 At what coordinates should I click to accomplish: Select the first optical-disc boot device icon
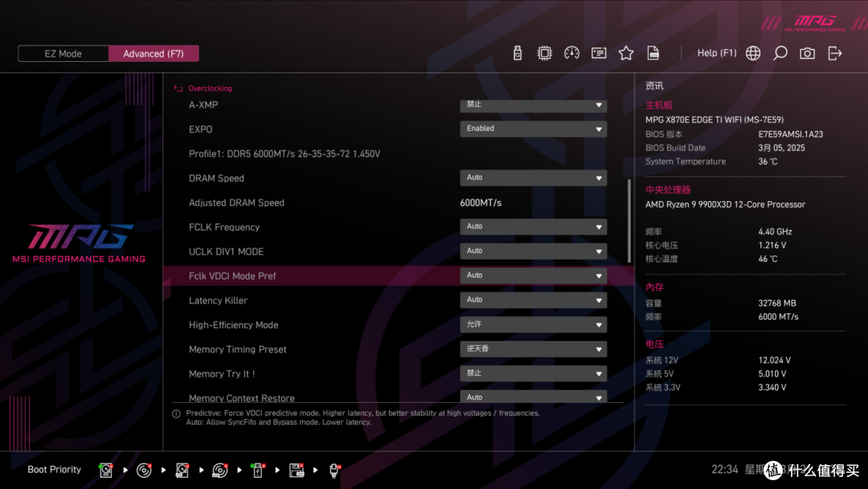pyautogui.click(x=144, y=471)
